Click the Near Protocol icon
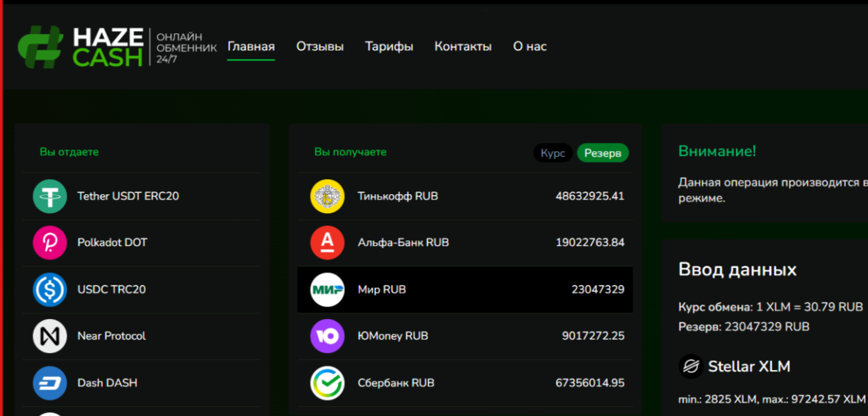The image size is (868, 416). point(48,336)
